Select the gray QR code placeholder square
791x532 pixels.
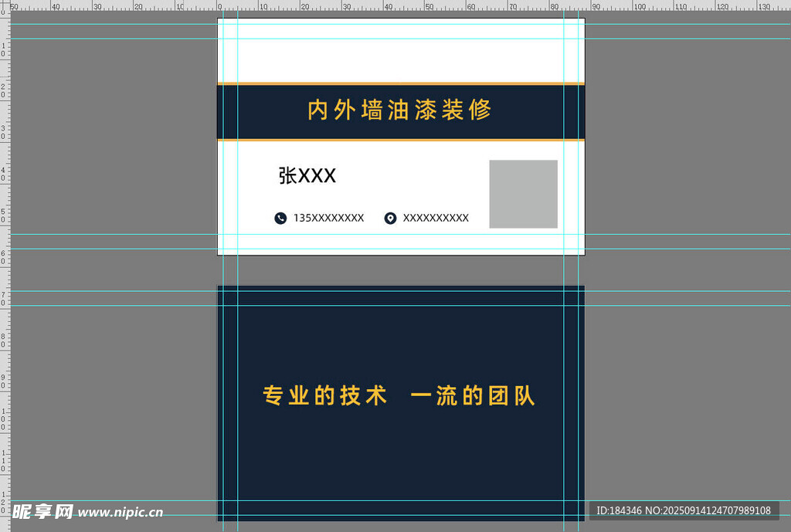523,194
